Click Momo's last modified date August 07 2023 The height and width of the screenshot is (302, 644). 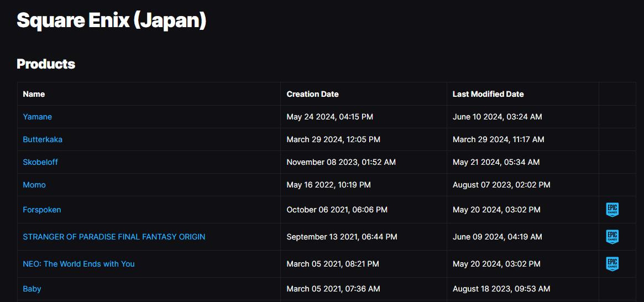[501, 185]
